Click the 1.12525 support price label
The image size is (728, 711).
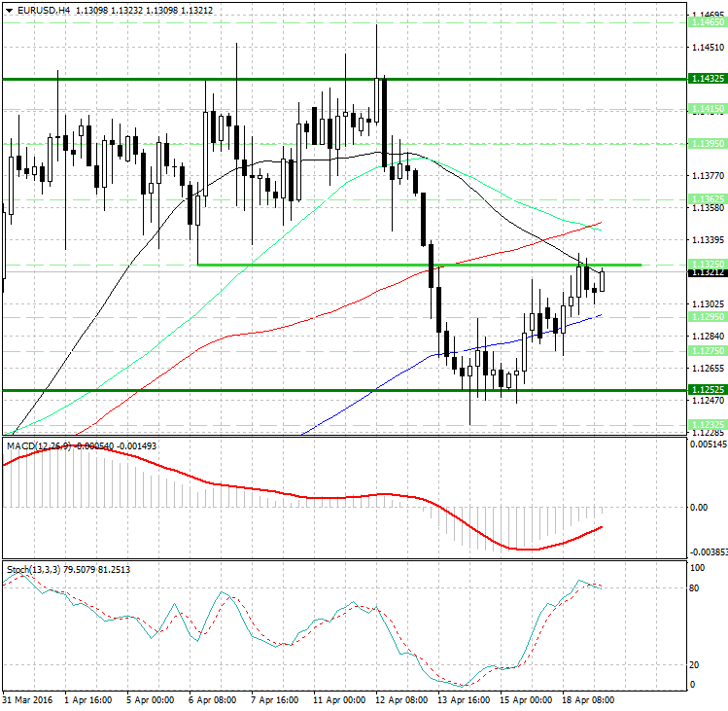[x=708, y=389]
